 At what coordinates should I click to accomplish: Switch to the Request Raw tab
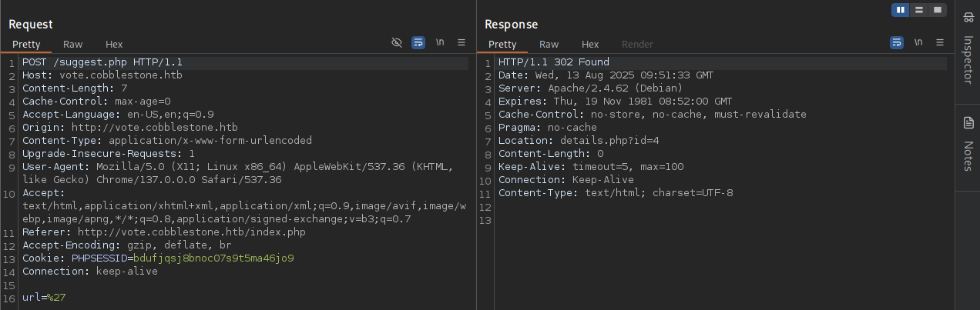coord(73,45)
